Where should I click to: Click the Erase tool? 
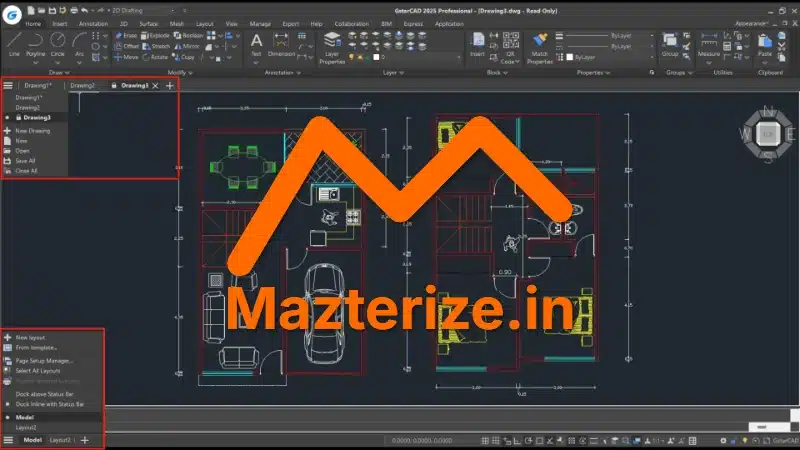click(x=126, y=36)
